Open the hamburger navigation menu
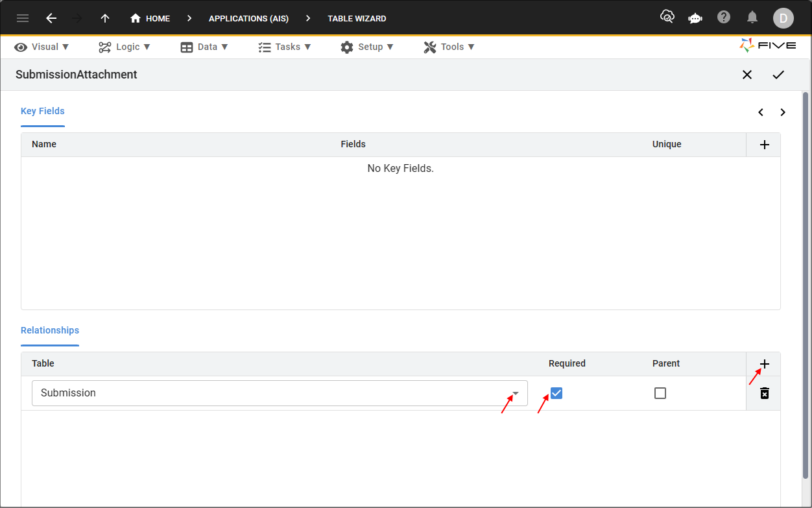Screen dimensions: 812x508 tap(23, 18)
